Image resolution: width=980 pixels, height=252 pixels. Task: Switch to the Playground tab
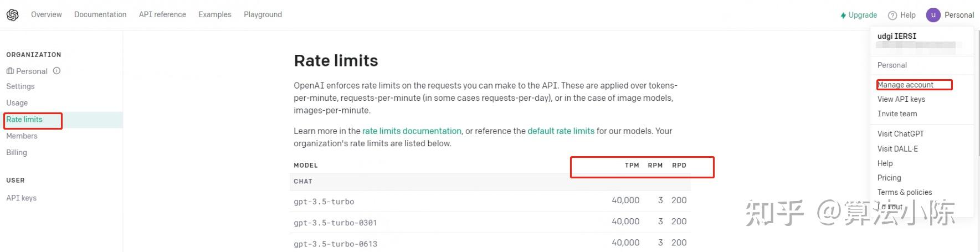pyautogui.click(x=263, y=14)
